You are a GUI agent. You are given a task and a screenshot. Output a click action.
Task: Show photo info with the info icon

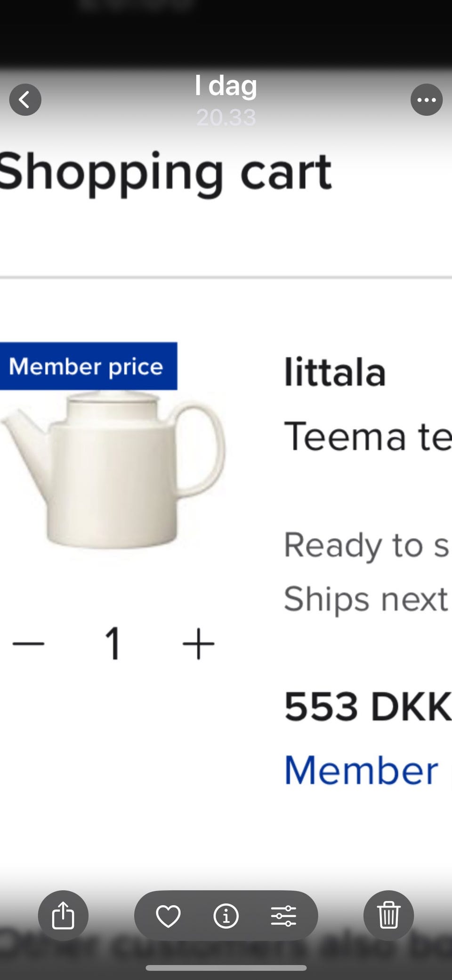coord(226,916)
